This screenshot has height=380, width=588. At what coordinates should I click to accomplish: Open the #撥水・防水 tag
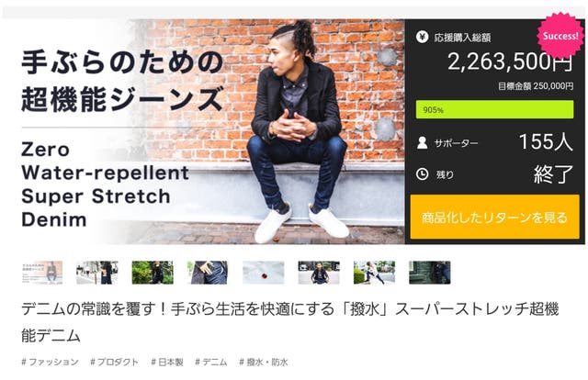[264, 362]
